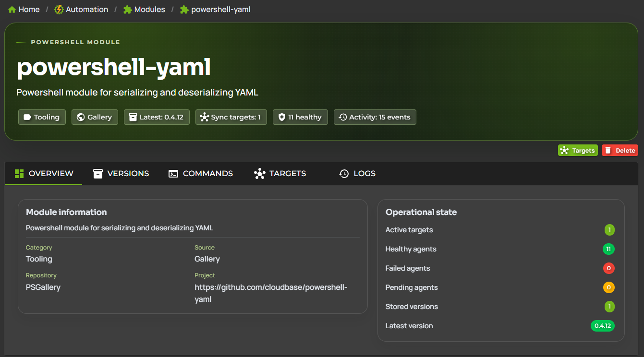
Task: Click the Commands tab terminal icon
Action: click(x=173, y=174)
